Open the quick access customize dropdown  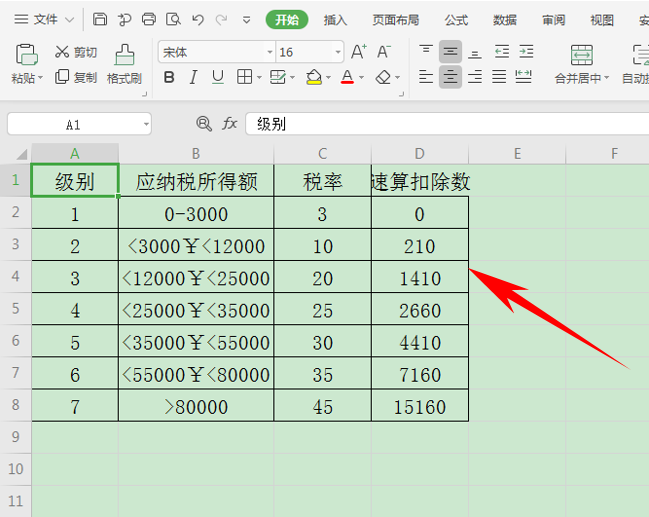246,20
